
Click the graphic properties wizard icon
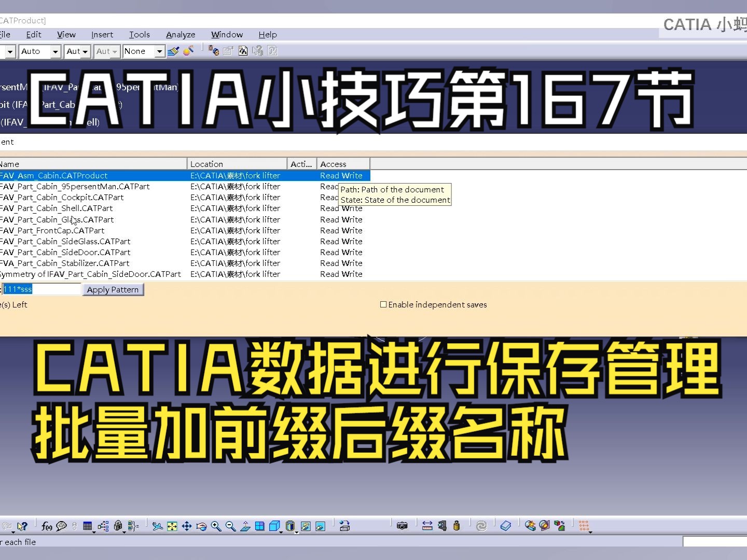[189, 51]
